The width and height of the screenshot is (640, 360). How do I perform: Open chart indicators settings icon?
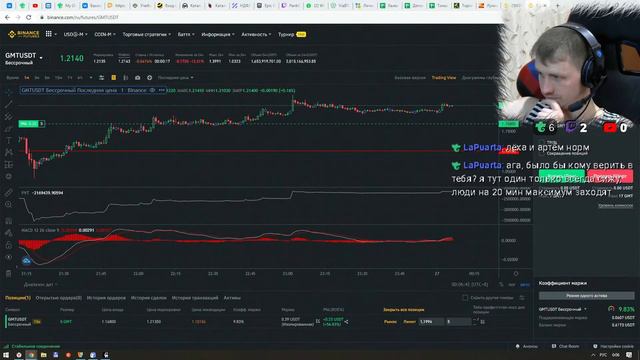coord(101,78)
